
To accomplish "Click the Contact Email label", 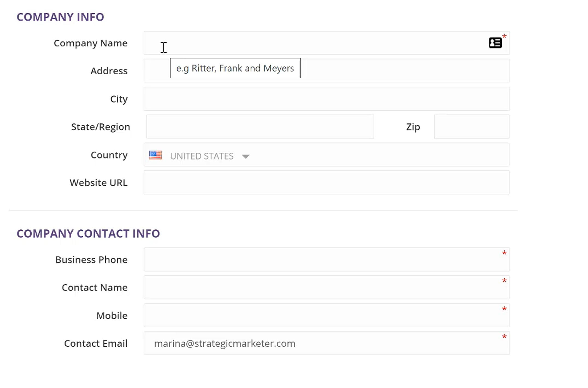I will (x=96, y=343).
